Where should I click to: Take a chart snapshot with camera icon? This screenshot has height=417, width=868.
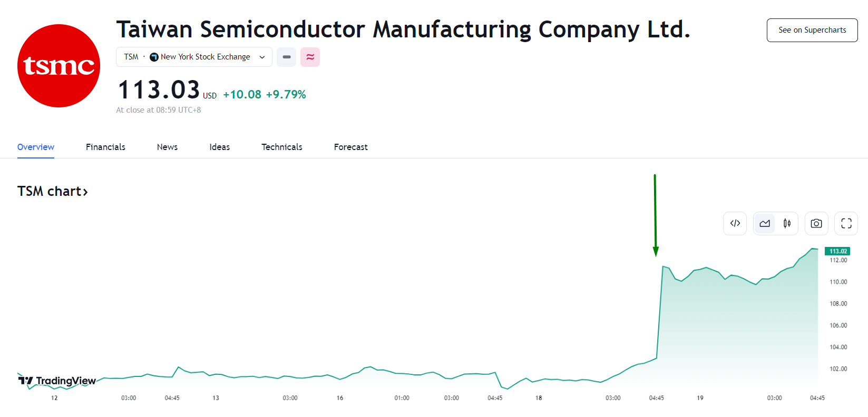click(x=816, y=223)
